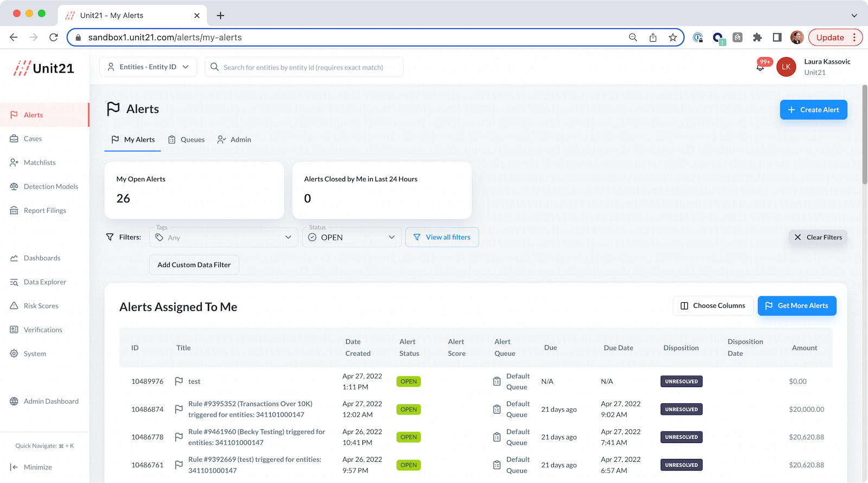Image resolution: width=868 pixels, height=483 pixels.
Task: Click queue icon in the test alert row
Action: pos(497,382)
